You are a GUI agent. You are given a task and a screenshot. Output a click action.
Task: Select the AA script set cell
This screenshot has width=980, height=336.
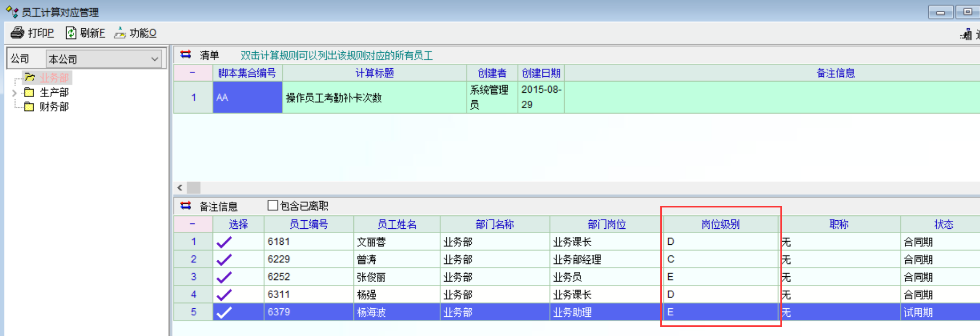247,98
